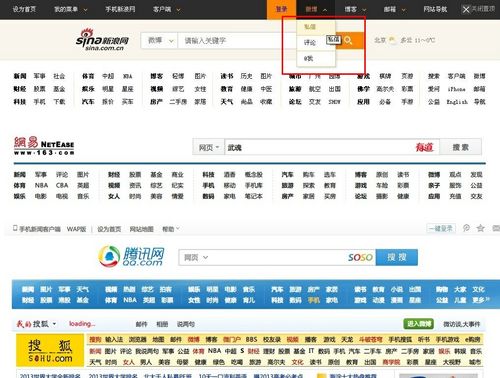Click 财经 link in Sina navigation

20,89
